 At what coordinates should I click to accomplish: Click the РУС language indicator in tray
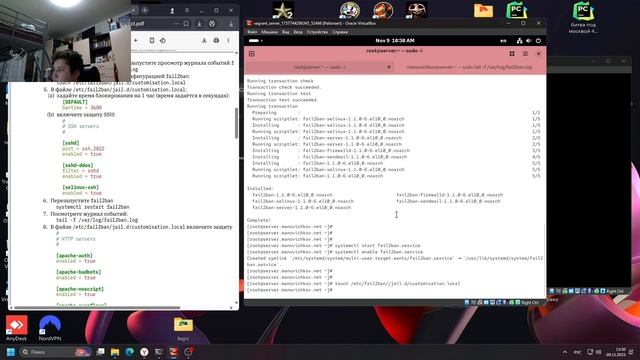[578, 352]
